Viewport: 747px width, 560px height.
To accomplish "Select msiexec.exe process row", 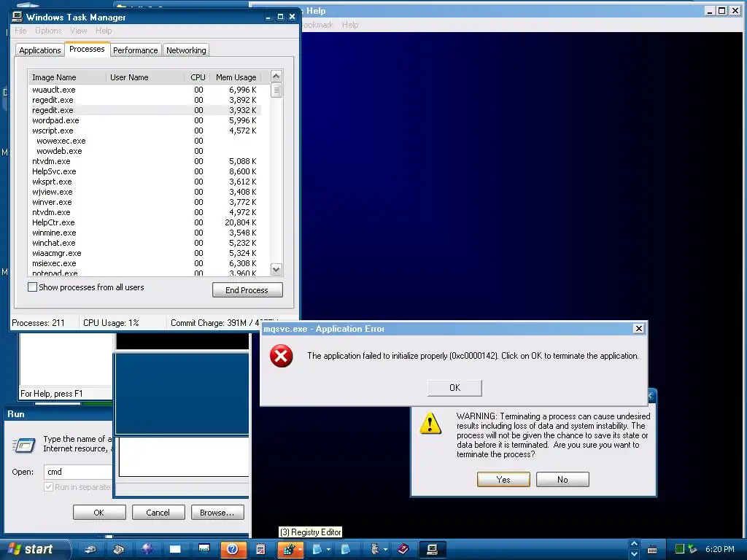I will pos(145,263).
